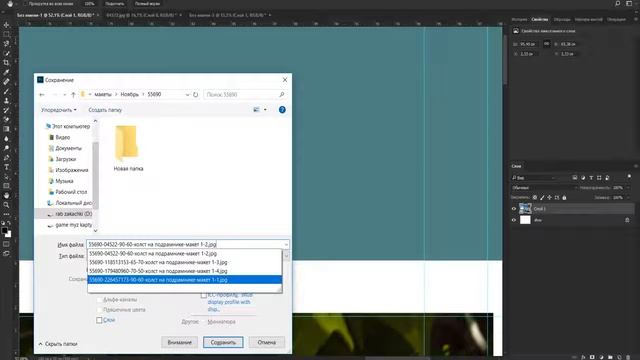Click the foreground color swatch
Screen dimensions: 640x360
coord(4,231)
